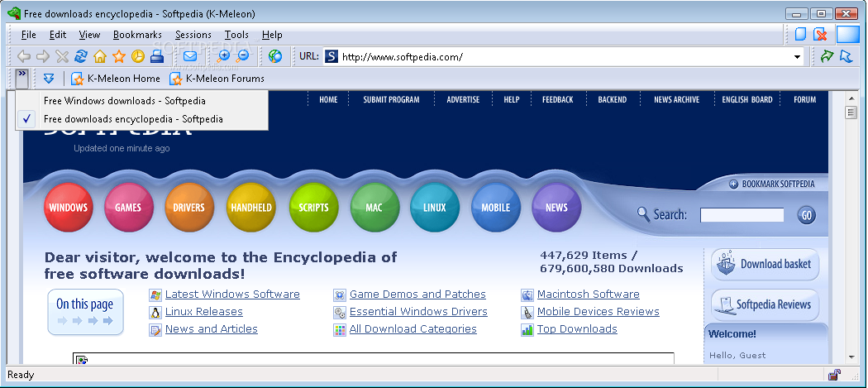868x388 pixels.
Task: Stop page loading with the X icon
Action: pos(62,56)
